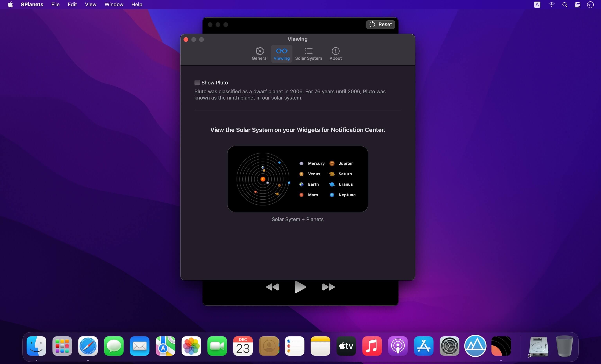
Task: Enable the Show Pluto checkbox
Action: tap(197, 83)
